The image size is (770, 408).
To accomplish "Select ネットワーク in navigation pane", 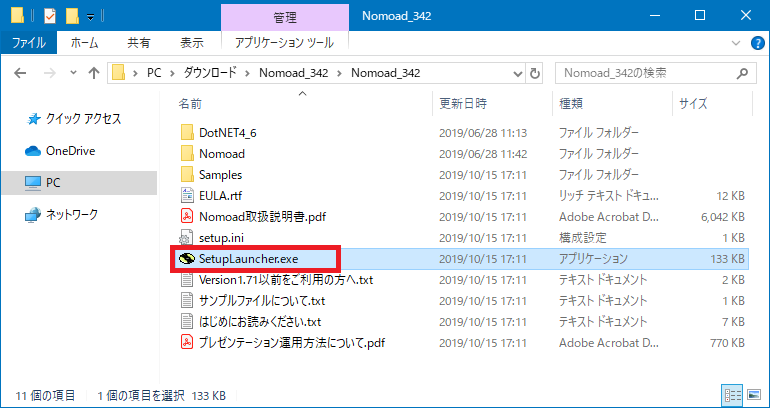I will (x=72, y=215).
